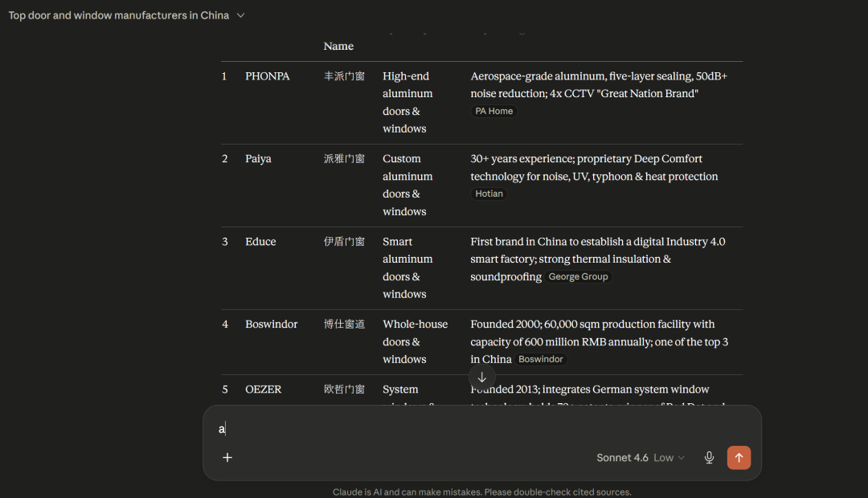
Task: Open the conversation title dropdown chevron
Action: pyautogui.click(x=241, y=15)
